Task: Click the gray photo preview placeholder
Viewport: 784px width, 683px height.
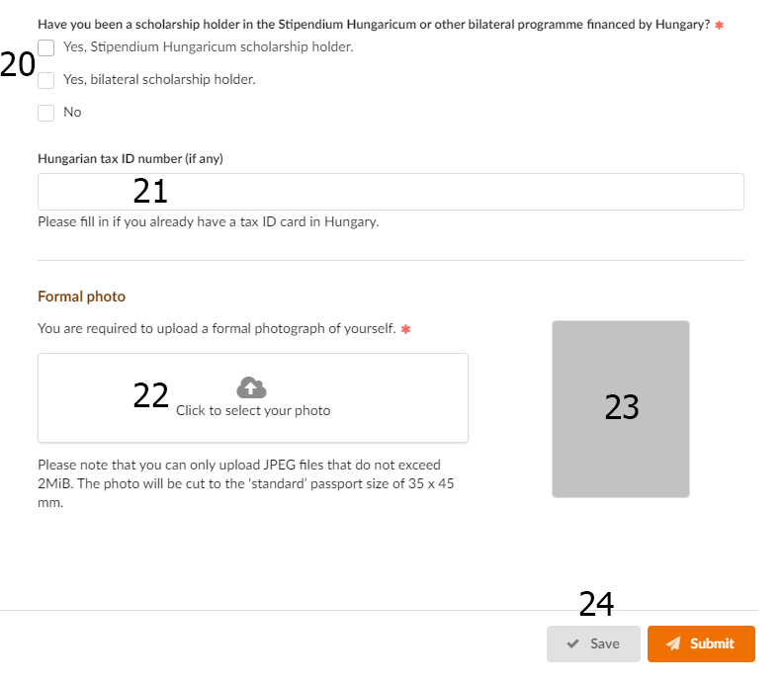Action: point(620,408)
